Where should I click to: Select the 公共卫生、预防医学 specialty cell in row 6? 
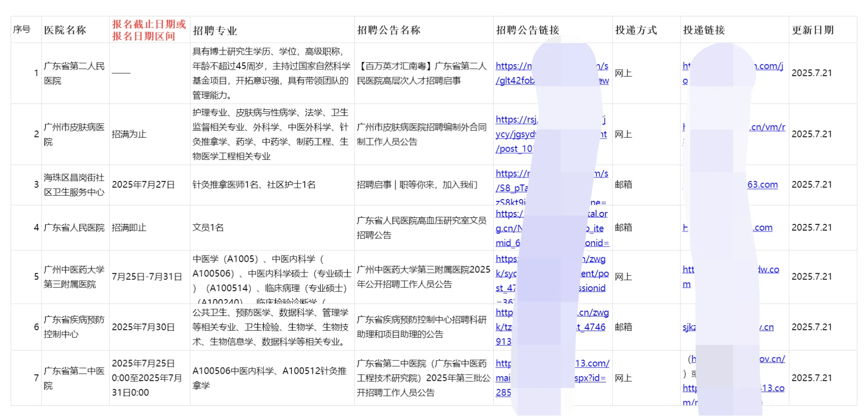tap(272, 327)
